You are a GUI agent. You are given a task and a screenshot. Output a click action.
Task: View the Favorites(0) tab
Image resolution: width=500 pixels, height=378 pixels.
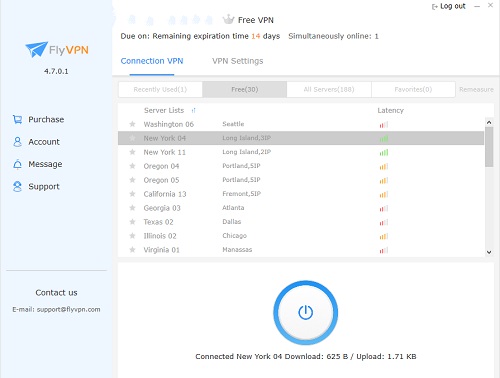pyautogui.click(x=413, y=89)
